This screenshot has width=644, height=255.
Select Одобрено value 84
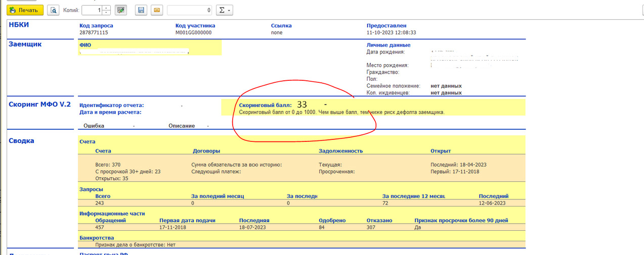[322, 227]
